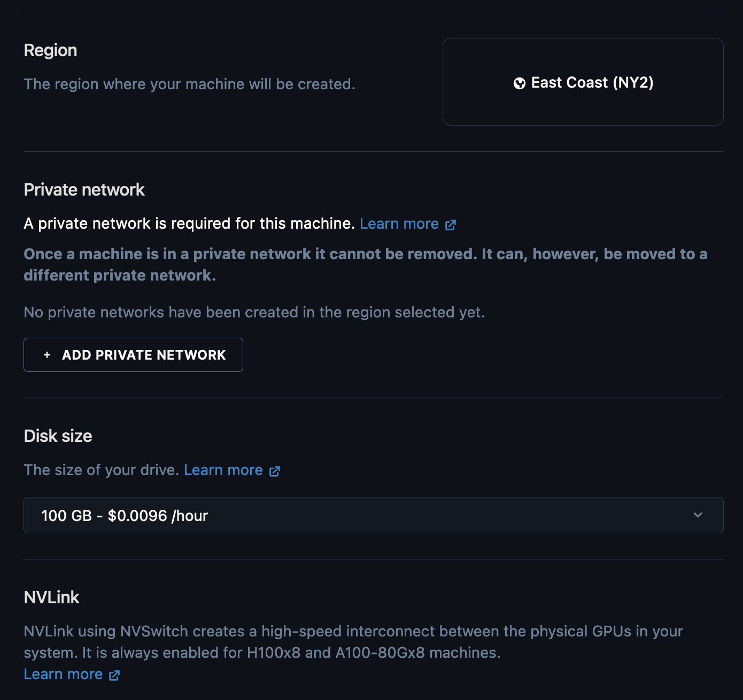Follow the Learn more link under Disk size

click(223, 470)
